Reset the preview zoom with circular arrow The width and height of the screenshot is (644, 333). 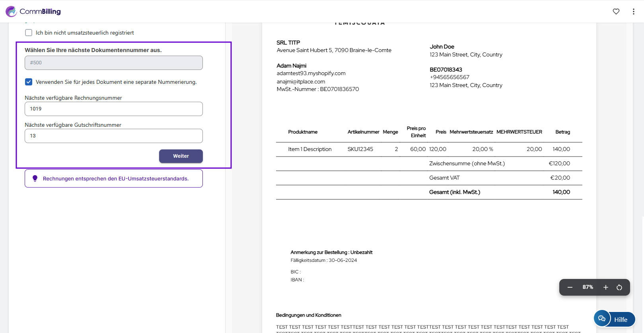point(619,287)
